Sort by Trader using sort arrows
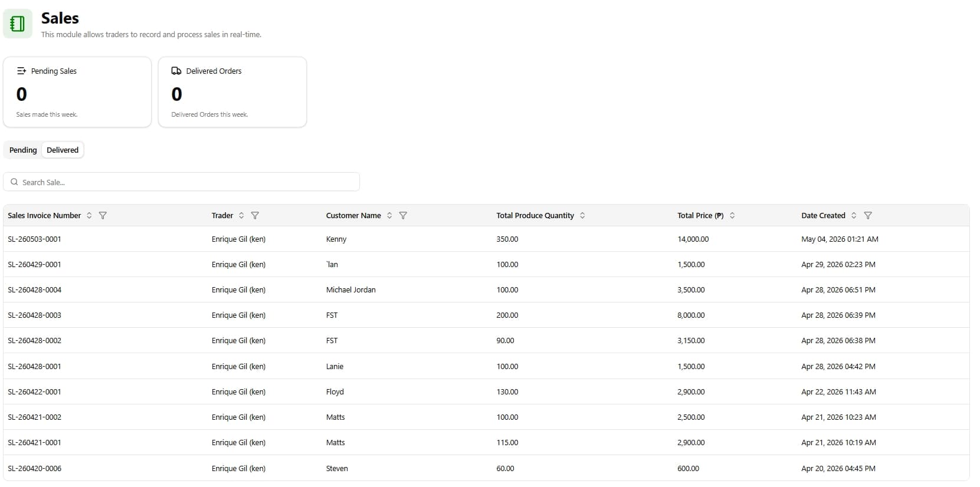 tap(241, 215)
